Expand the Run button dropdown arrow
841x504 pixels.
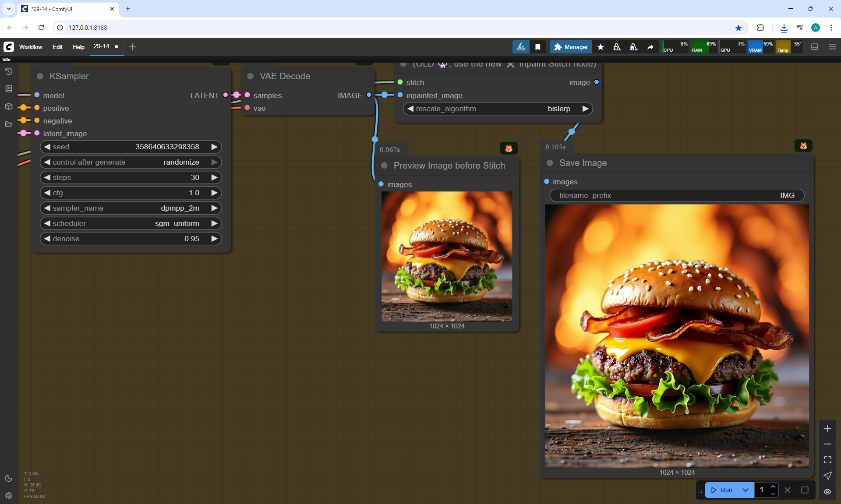745,490
